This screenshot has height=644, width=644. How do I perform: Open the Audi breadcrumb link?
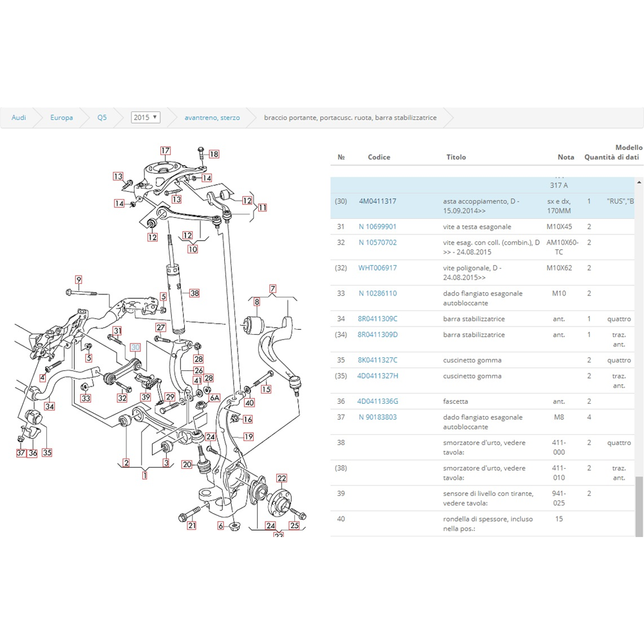pos(19,117)
